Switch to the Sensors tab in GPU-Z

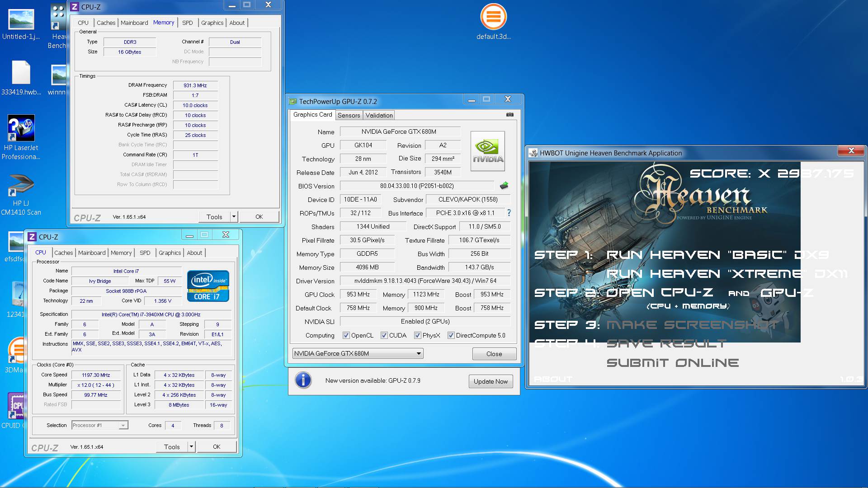click(x=349, y=115)
